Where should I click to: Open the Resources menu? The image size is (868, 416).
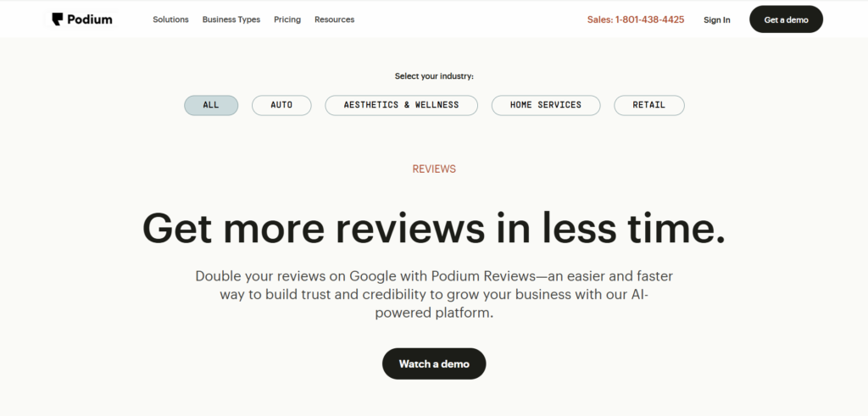tap(334, 19)
